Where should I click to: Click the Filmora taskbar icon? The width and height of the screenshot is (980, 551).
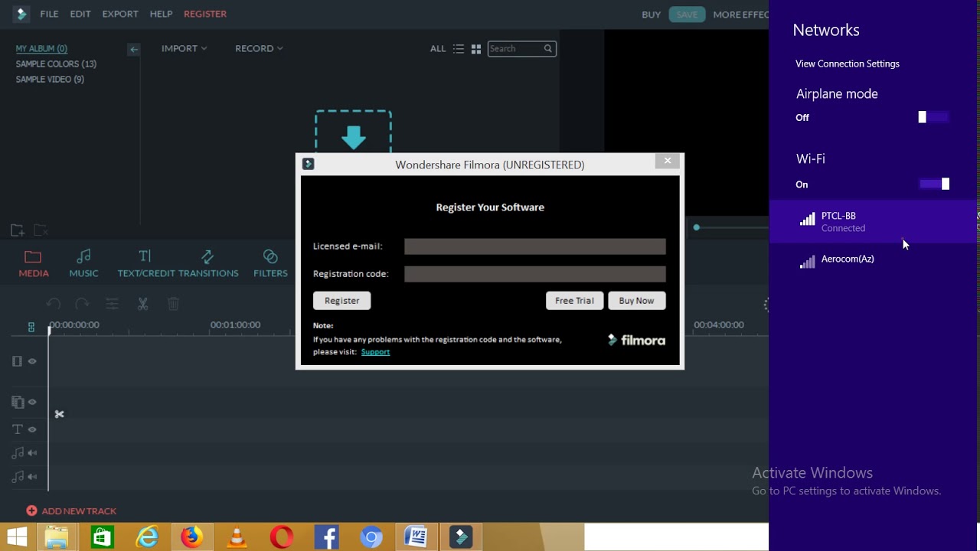461,537
